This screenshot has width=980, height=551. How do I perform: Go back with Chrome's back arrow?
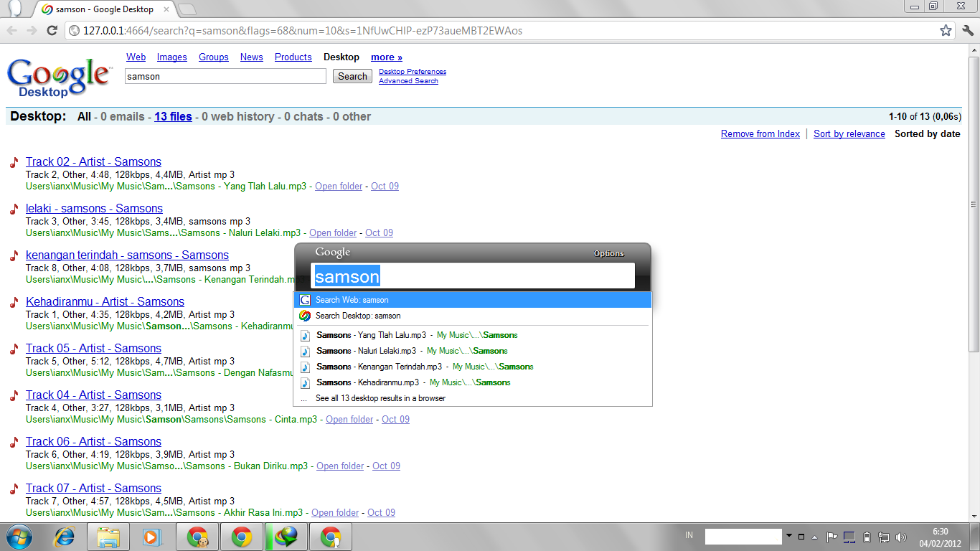(12, 30)
